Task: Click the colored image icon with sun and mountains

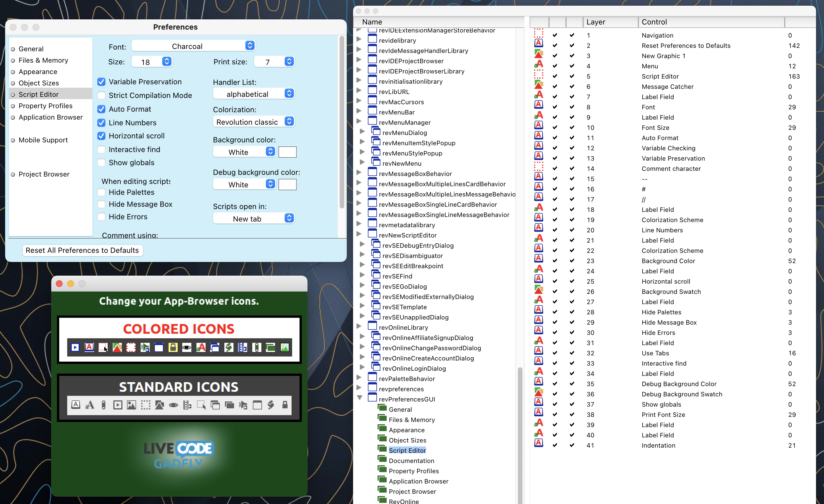Action: 284,347
